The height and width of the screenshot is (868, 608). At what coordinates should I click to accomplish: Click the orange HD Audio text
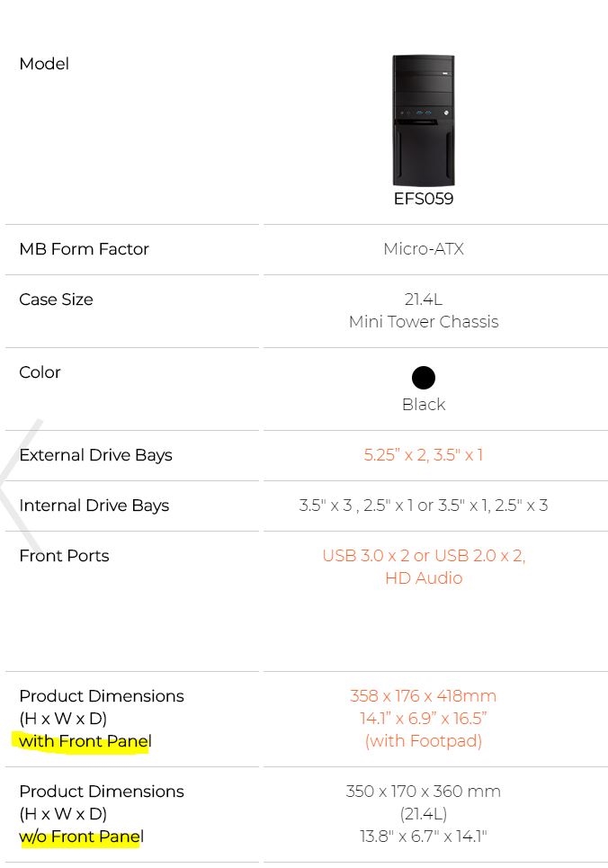click(424, 578)
